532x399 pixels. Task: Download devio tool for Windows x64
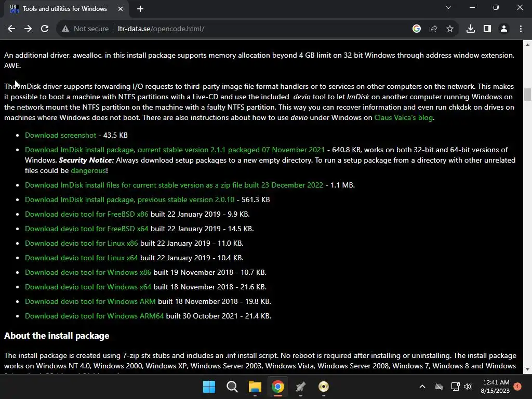[88, 287]
